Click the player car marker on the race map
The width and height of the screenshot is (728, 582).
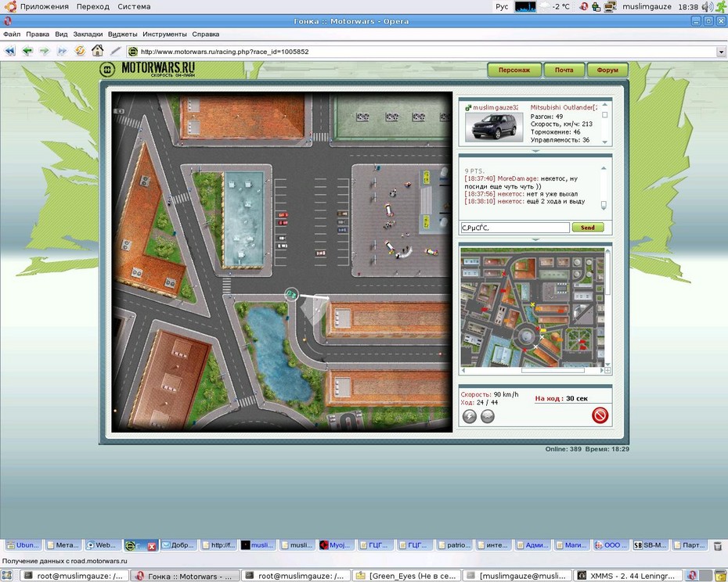coord(291,294)
